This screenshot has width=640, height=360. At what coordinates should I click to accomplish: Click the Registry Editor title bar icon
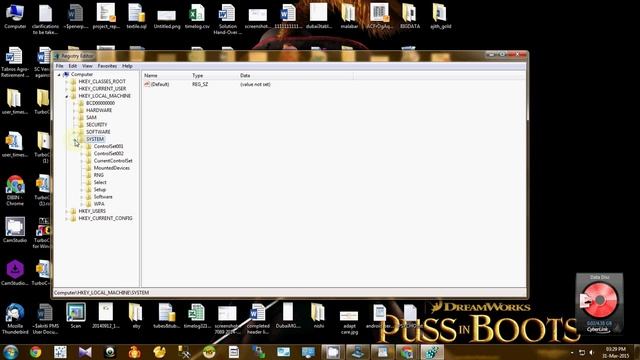(57, 56)
